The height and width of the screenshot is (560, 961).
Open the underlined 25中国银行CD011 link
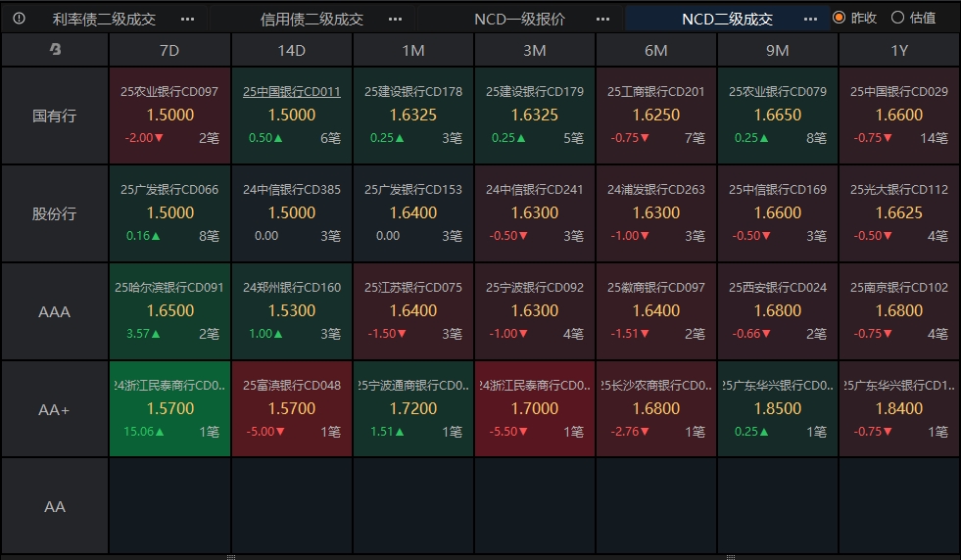click(x=292, y=91)
